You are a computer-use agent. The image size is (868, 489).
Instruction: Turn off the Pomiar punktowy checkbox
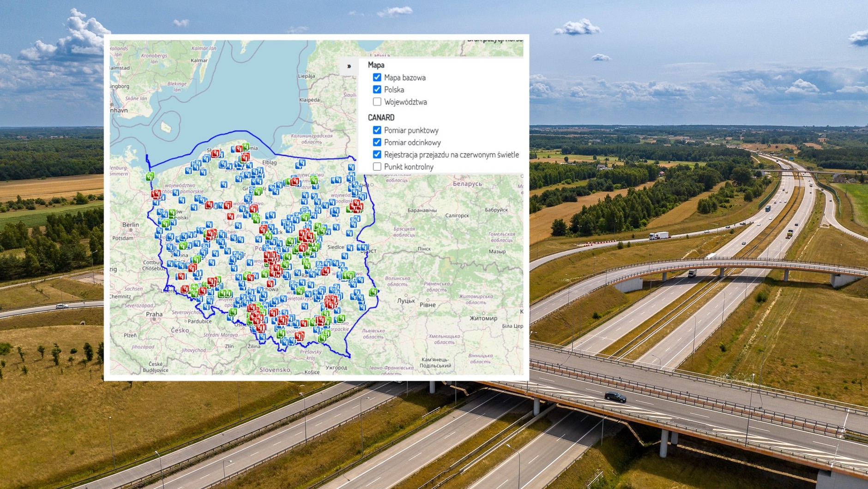(x=377, y=130)
